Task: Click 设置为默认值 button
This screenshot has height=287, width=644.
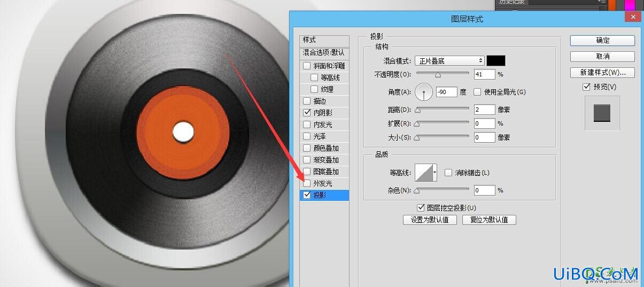Action: [430, 220]
